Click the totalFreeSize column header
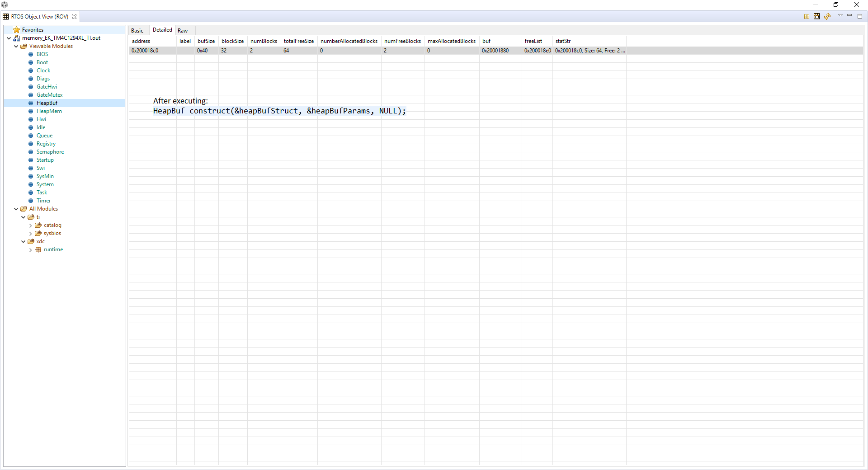Screen dimensions: 868x470 point(299,41)
